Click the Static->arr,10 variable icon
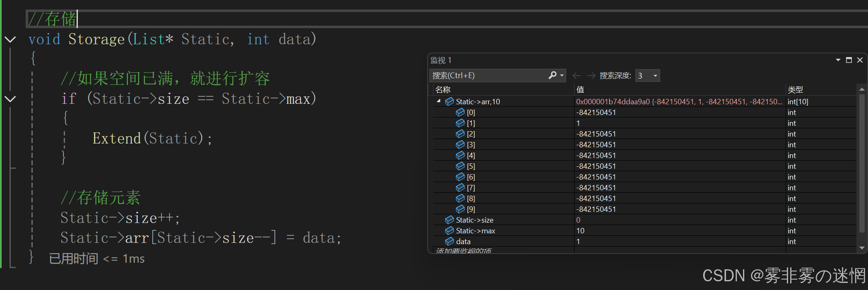 point(450,101)
